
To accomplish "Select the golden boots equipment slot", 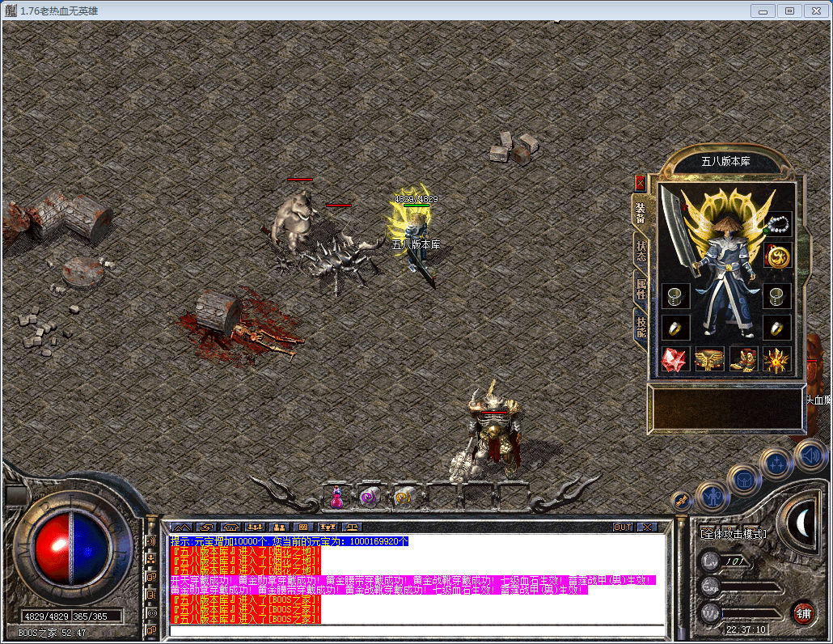I will pos(743,359).
